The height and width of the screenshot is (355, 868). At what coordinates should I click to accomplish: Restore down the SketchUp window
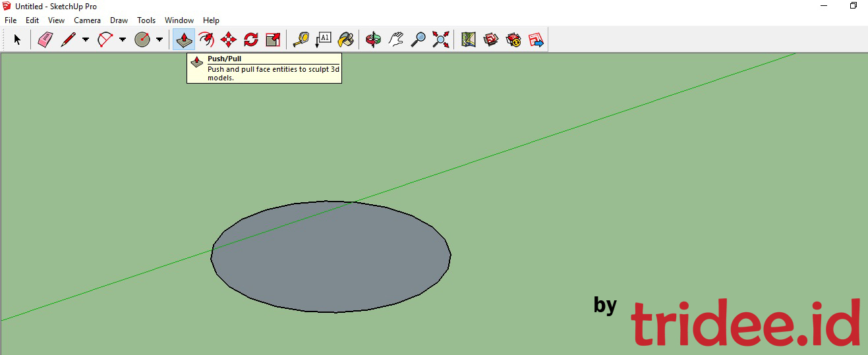point(854,6)
